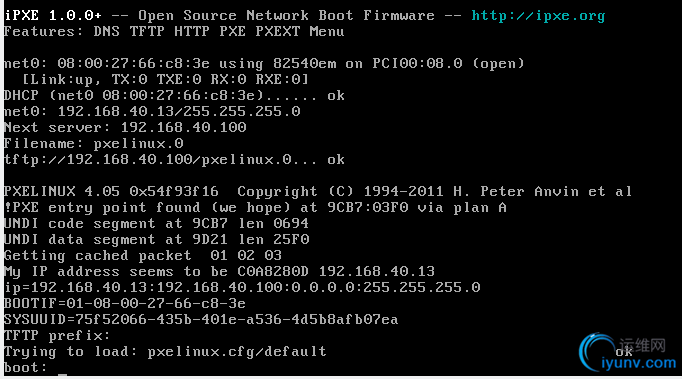Click the net0 MAC address 08:00:27:66:c8:3e line

(264, 64)
